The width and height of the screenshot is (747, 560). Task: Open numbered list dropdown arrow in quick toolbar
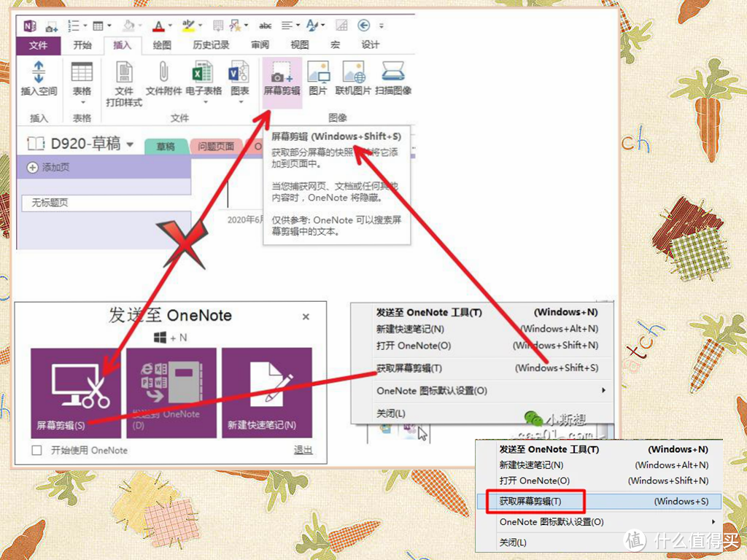point(85,26)
